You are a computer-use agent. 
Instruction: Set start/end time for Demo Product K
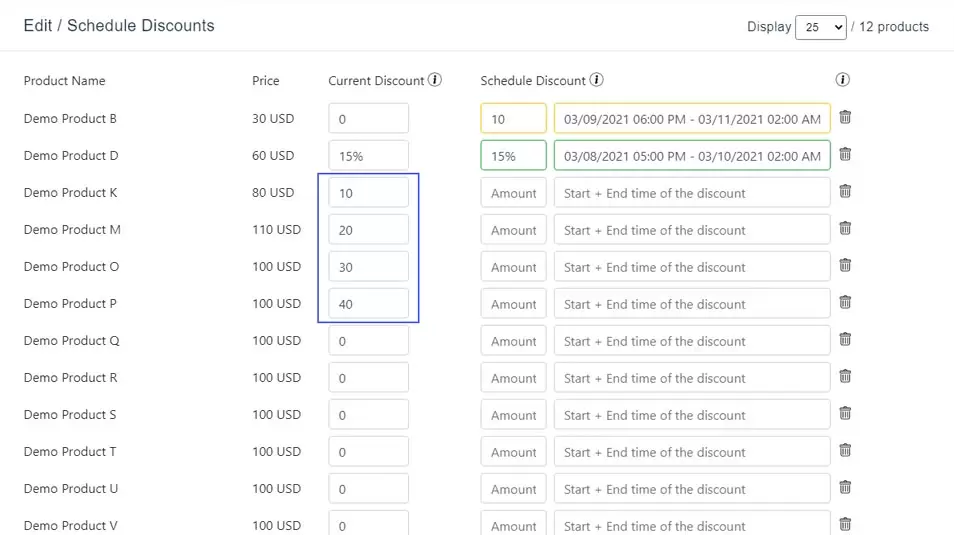tap(692, 193)
